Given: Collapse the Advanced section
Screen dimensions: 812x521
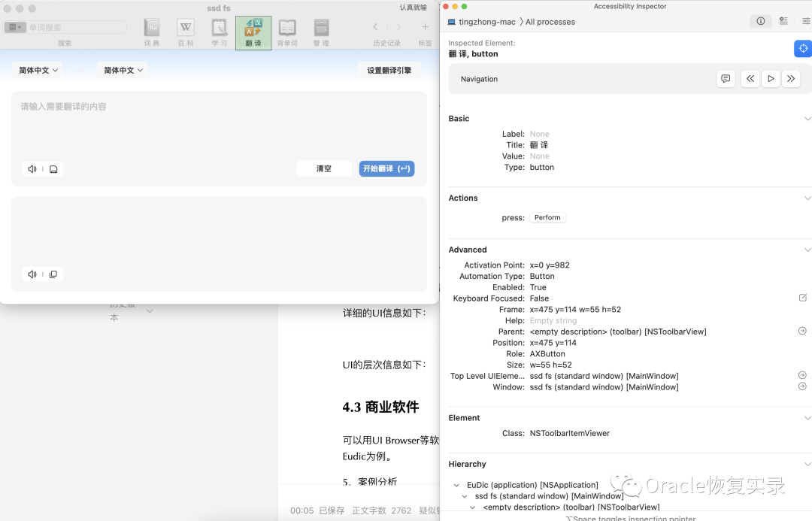Looking at the screenshot, I should [807, 250].
